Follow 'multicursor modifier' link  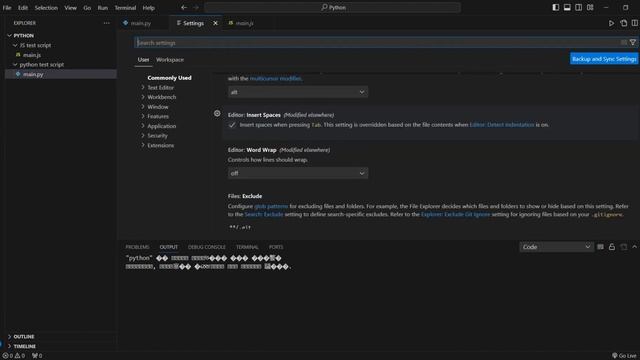coord(276,78)
